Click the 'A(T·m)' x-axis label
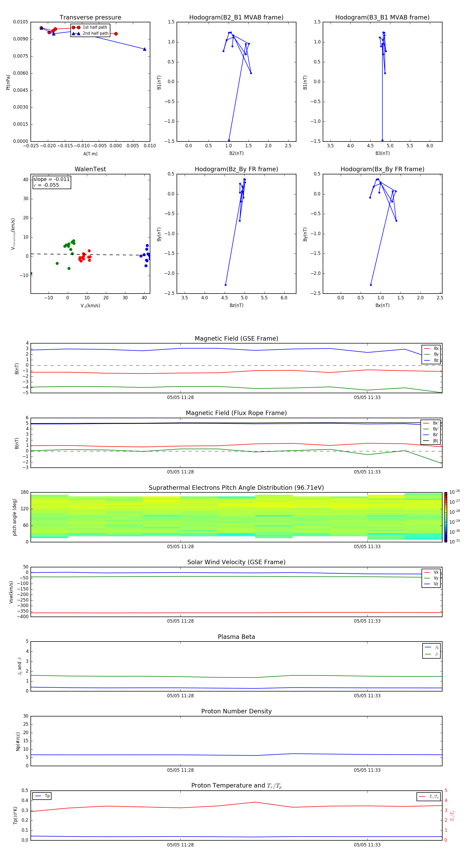 (x=90, y=154)
